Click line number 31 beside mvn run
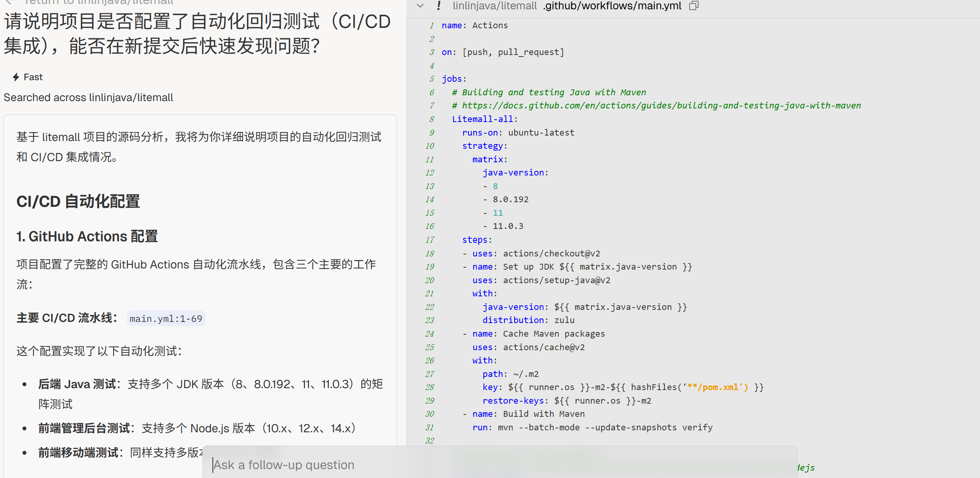Image resolution: width=980 pixels, height=478 pixels. 430,427
